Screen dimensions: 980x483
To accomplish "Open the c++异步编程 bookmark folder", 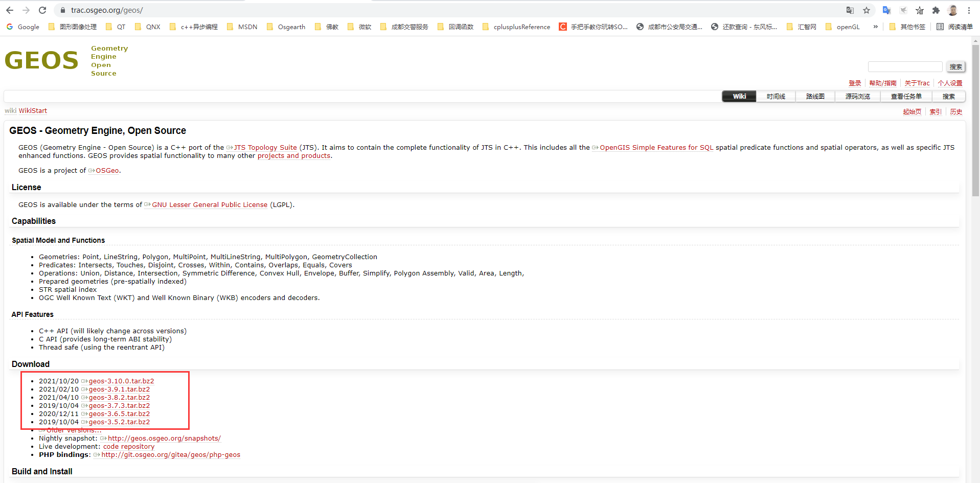I will [x=194, y=27].
